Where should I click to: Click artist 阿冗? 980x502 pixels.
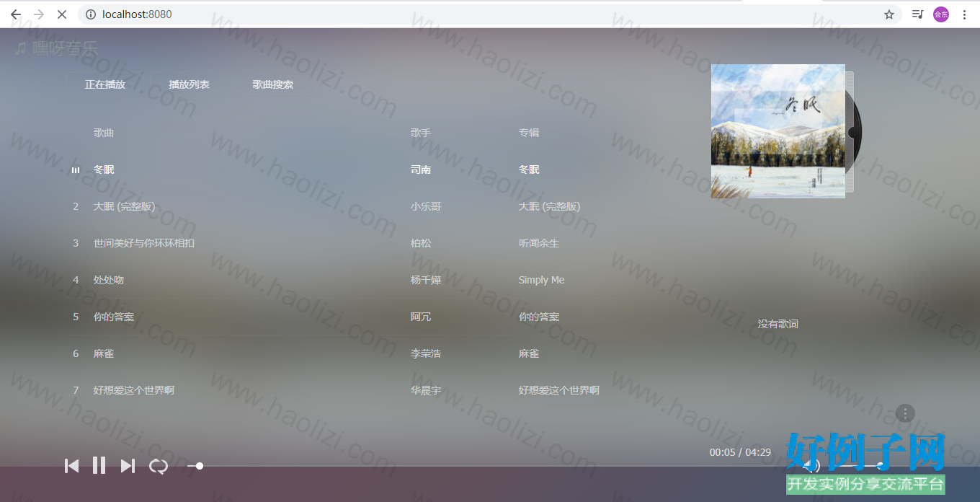[x=421, y=317]
